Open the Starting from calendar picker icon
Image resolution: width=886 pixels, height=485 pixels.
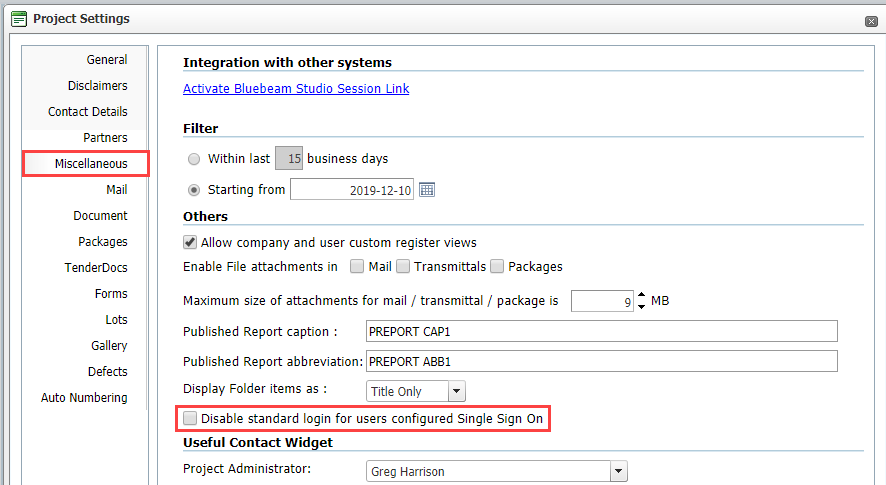point(427,190)
